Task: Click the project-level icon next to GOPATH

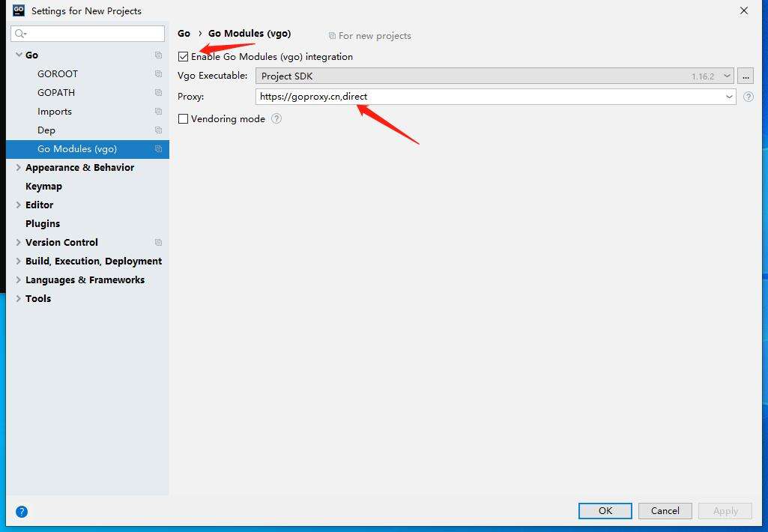Action: click(x=158, y=93)
